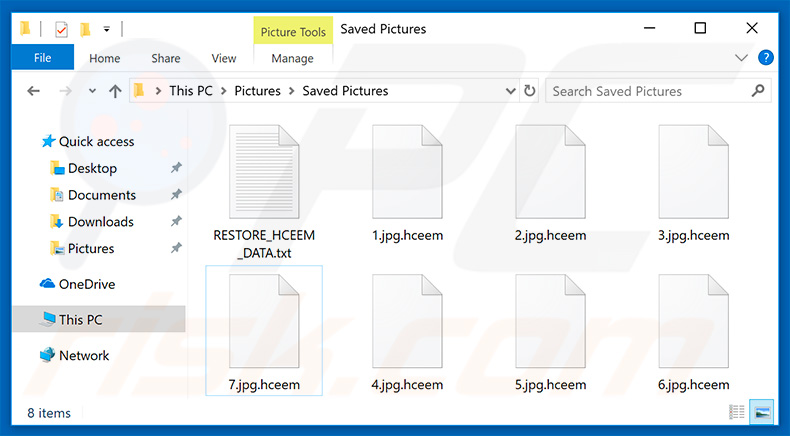This screenshot has width=790, height=436.
Task: Click Pictures in the address bar
Action: pos(257,91)
